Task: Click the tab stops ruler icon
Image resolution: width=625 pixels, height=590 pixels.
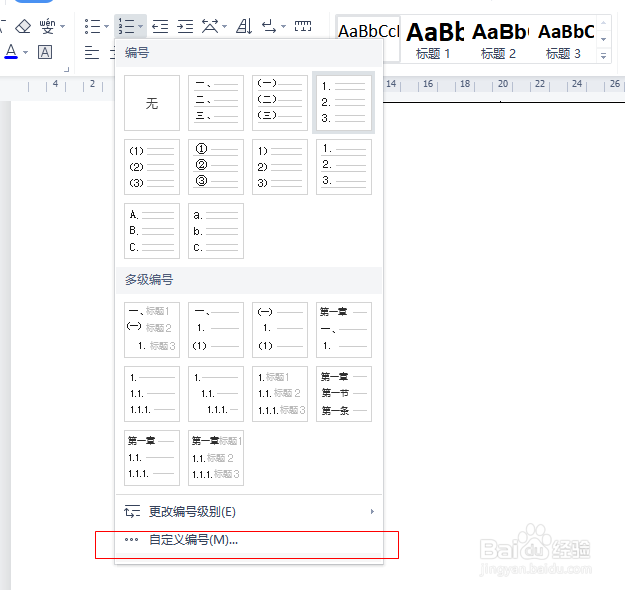Action: pos(303,26)
